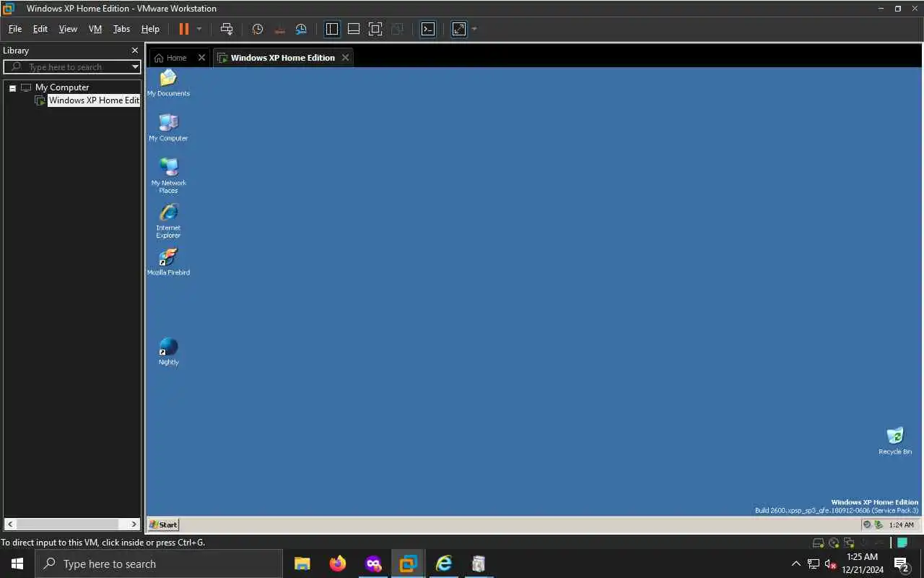Collapse the My Computer tree node

click(12, 88)
